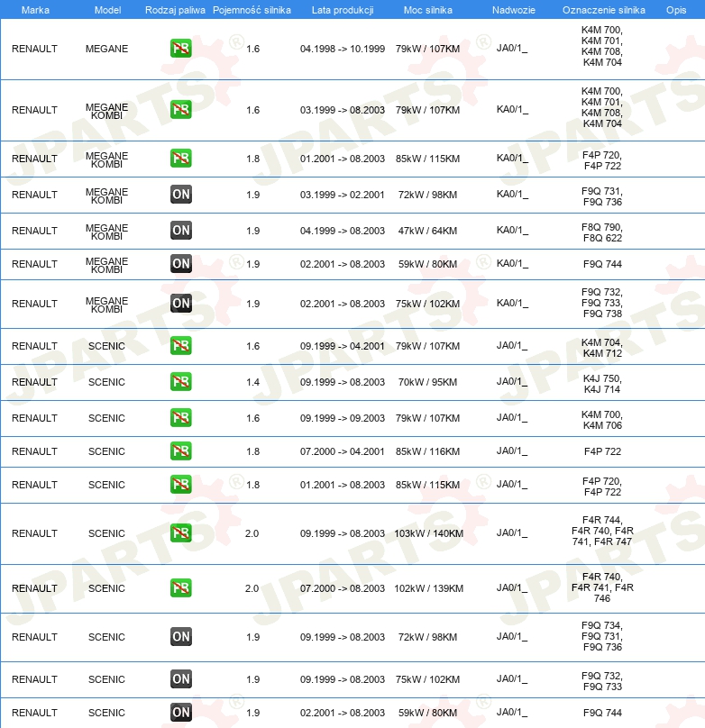Click engine codes K4M 704, K4M 712
The image size is (705, 728).
[x=602, y=348]
